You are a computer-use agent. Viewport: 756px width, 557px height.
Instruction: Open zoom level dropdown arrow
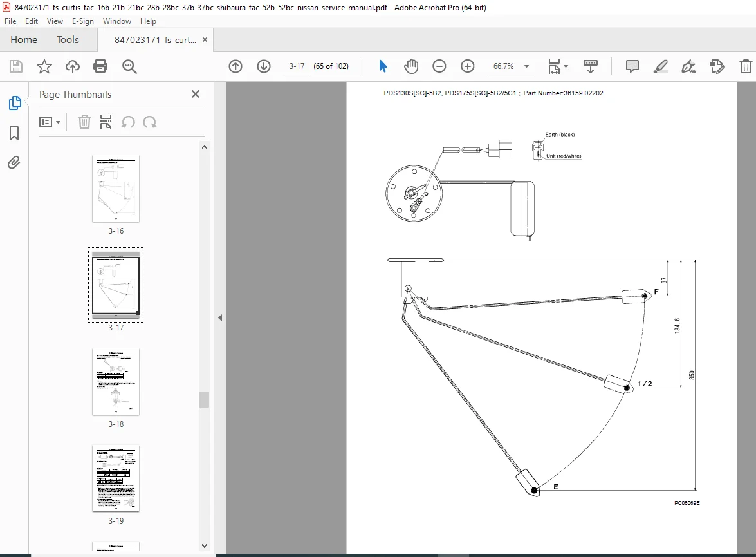pyautogui.click(x=526, y=66)
